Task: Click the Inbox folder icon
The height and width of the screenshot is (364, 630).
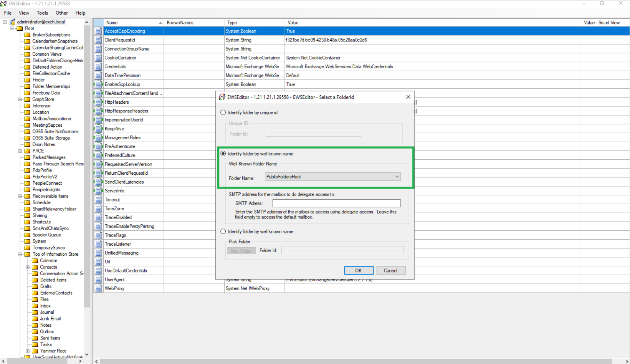Action: (x=35, y=306)
